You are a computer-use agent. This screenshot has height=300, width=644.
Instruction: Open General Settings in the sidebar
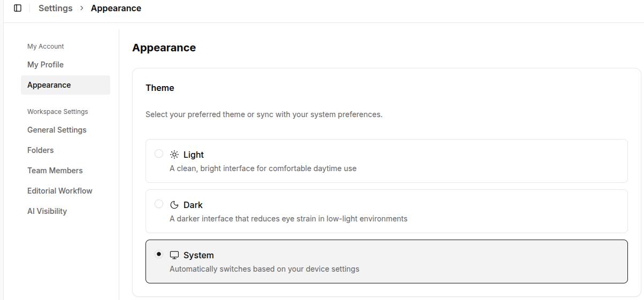click(x=57, y=130)
